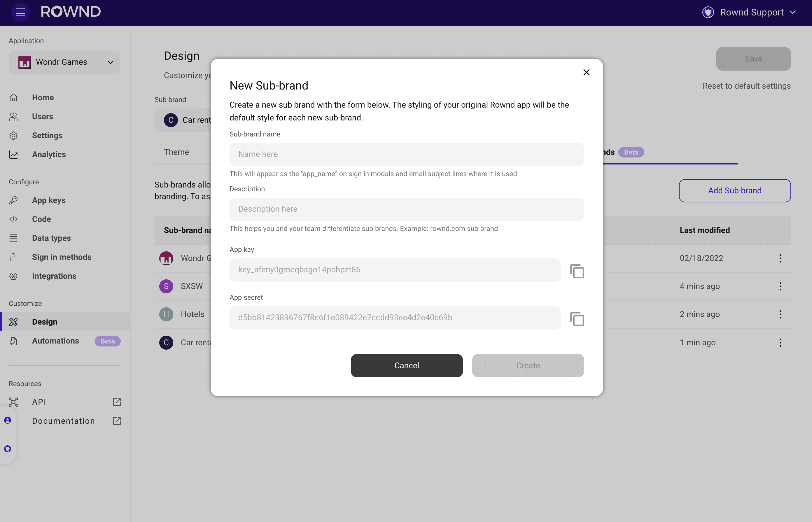812x522 pixels.
Task: Select the Integrations menu item
Action: click(53, 276)
